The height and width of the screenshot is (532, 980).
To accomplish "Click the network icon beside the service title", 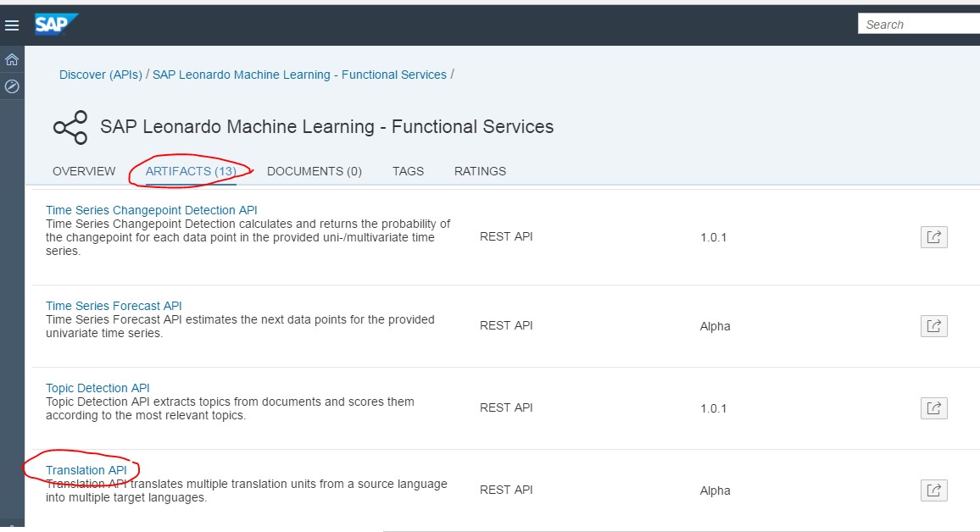I will pos(71,125).
